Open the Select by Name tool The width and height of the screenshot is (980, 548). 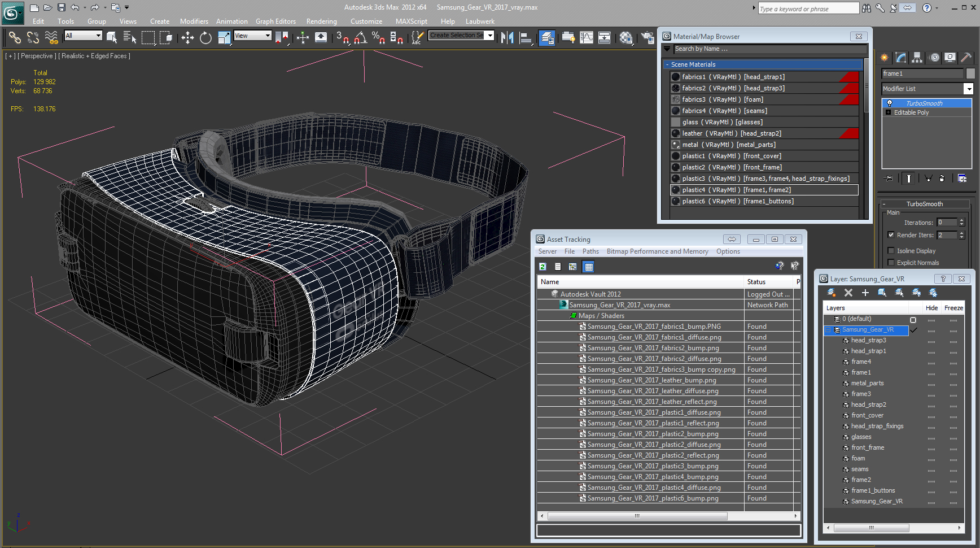click(130, 38)
